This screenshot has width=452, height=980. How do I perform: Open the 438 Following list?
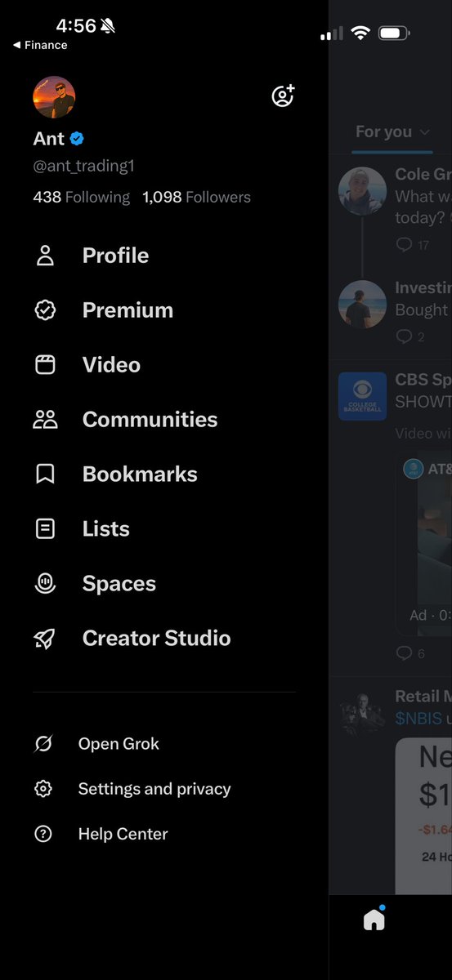click(81, 197)
